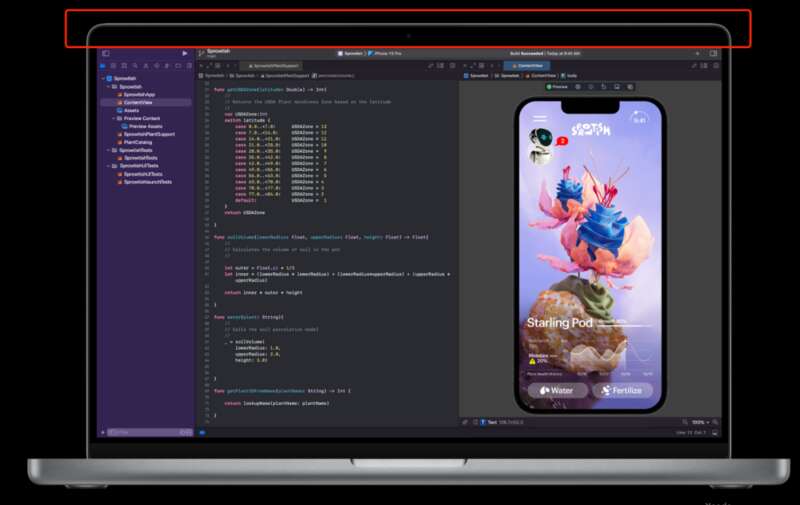Zoom in the canvas with the plus magnifier
Screen dimensions: 800x505
click(715, 422)
